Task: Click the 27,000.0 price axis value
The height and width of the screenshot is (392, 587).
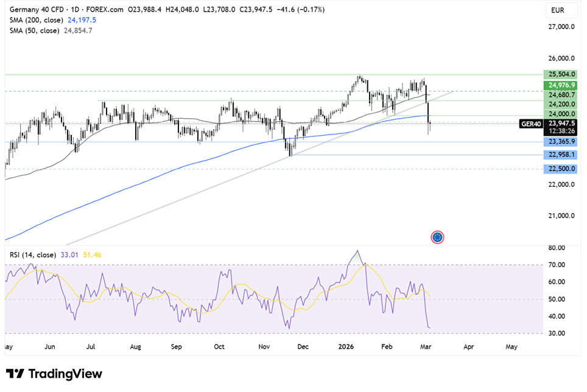Action: 561,27
